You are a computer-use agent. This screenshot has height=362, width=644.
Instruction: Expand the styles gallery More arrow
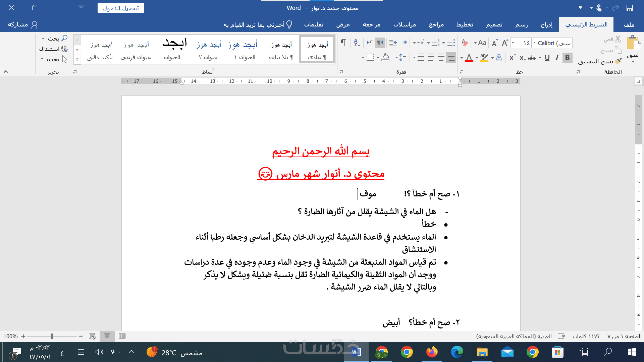(x=77, y=60)
